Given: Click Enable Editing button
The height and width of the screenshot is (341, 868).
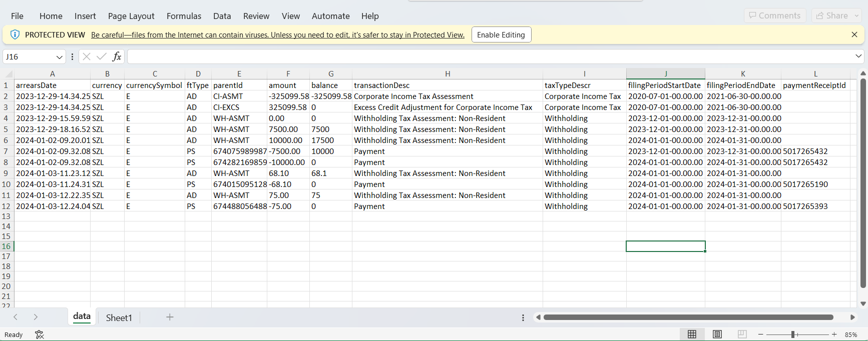Looking at the screenshot, I should (501, 34).
